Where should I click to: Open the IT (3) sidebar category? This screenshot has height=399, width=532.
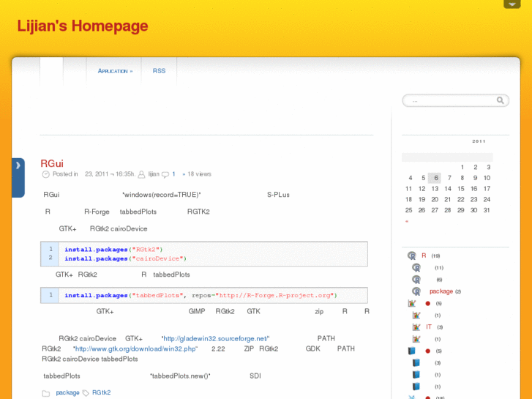(429, 327)
